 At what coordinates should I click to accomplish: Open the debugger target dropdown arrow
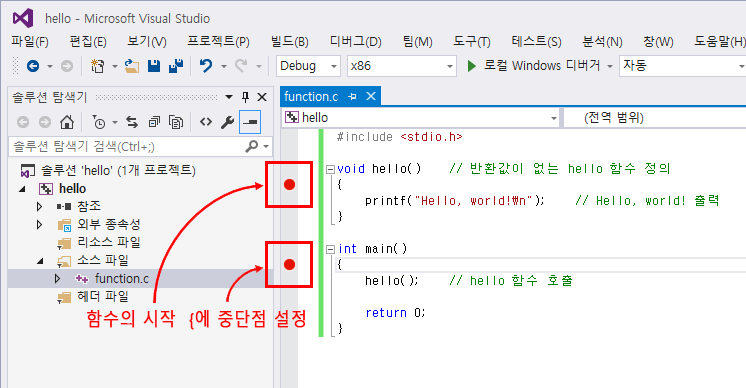(609, 66)
